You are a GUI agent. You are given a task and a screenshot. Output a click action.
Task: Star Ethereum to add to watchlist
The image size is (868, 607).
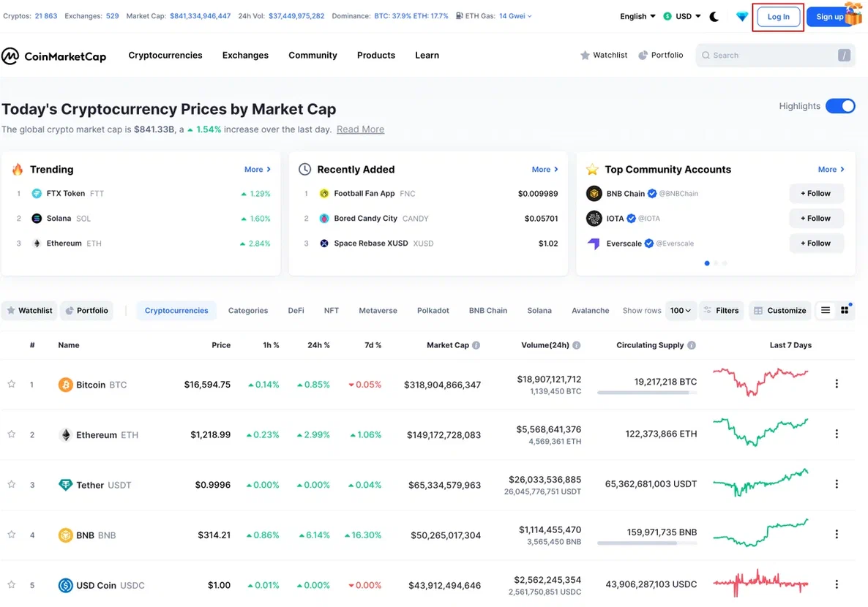12,434
